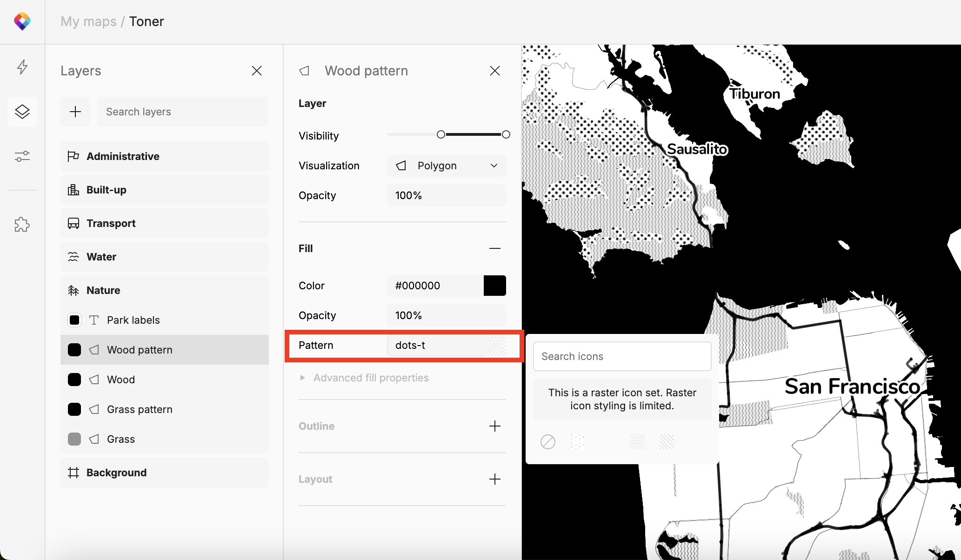
Task: Expand the Outline section
Action: [x=494, y=426]
